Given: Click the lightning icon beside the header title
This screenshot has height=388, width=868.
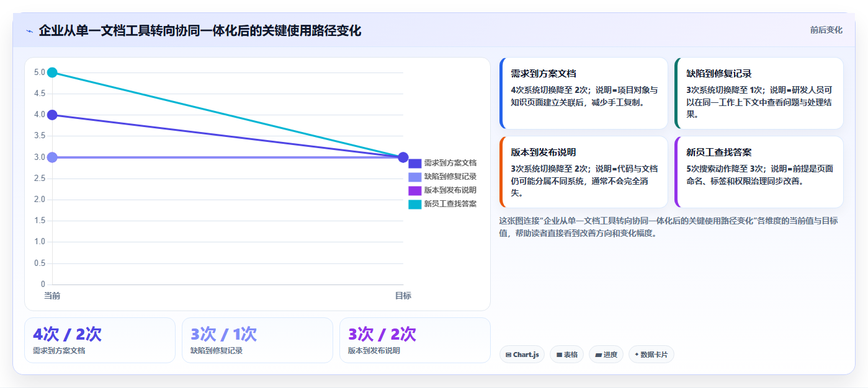Looking at the screenshot, I should [x=29, y=31].
